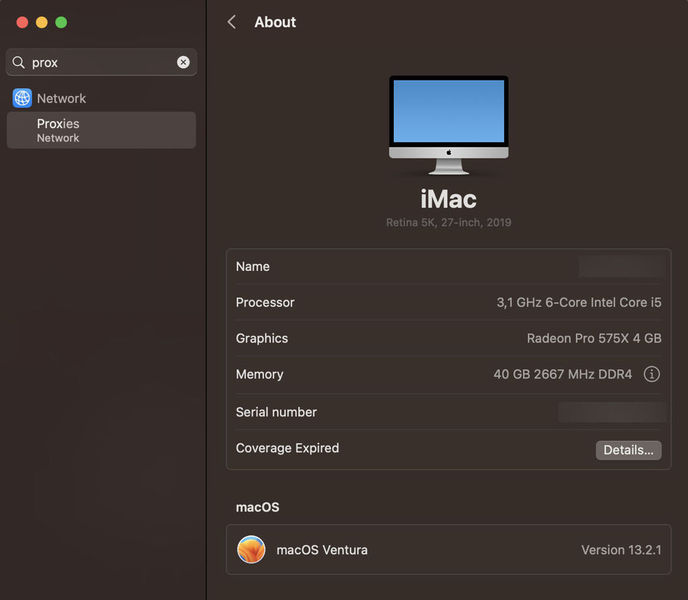The image size is (688, 600).
Task: Clear the search field text
Action: pos(183,62)
